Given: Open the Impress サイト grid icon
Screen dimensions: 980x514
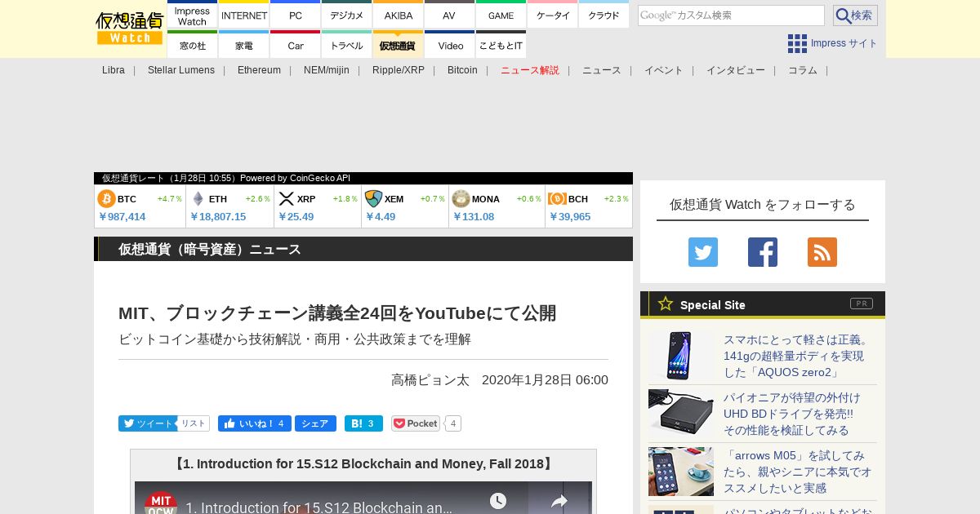Looking at the screenshot, I should point(797,43).
